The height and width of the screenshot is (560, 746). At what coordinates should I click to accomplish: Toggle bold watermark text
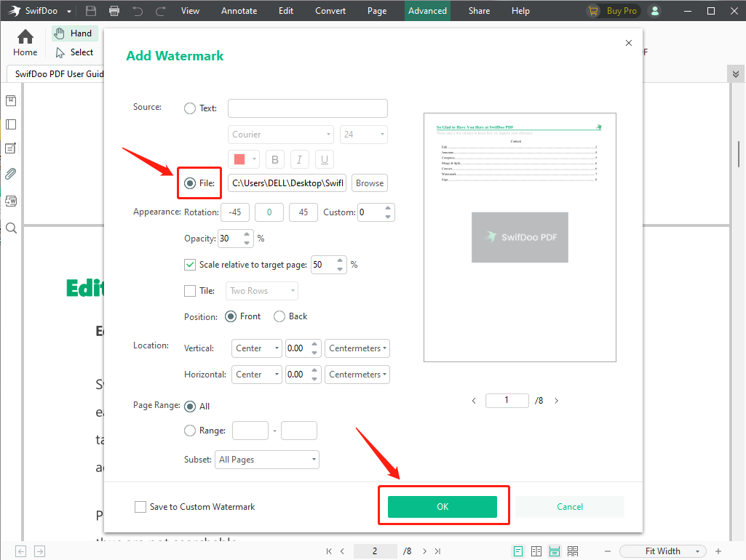[275, 159]
